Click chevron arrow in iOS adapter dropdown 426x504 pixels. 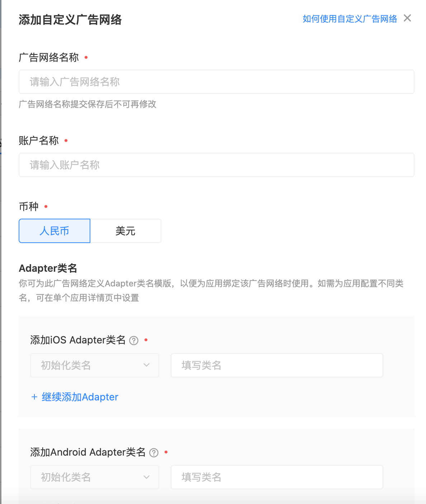(x=146, y=365)
